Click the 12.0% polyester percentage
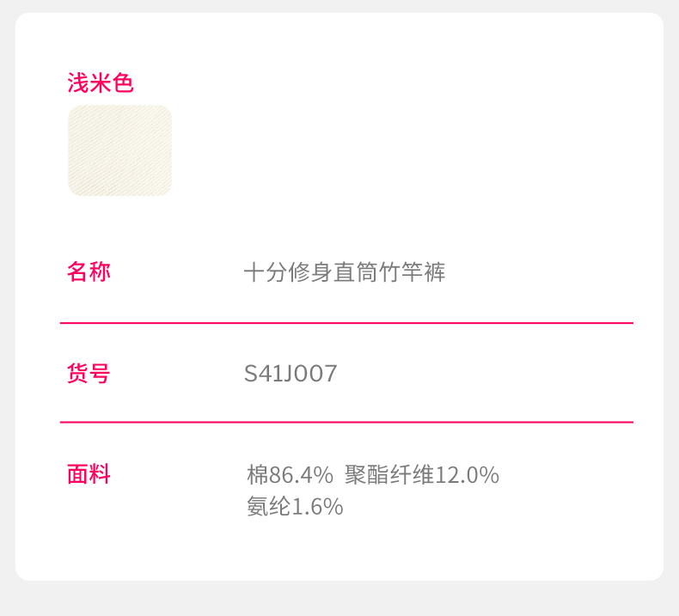This screenshot has height=616, width=679. click(x=467, y=475)
